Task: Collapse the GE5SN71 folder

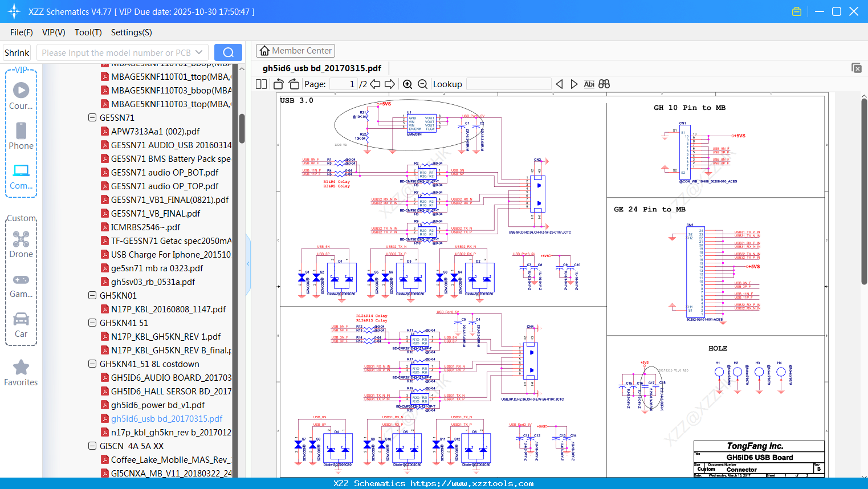Action: pyautogui.click(x=92, y=118)
